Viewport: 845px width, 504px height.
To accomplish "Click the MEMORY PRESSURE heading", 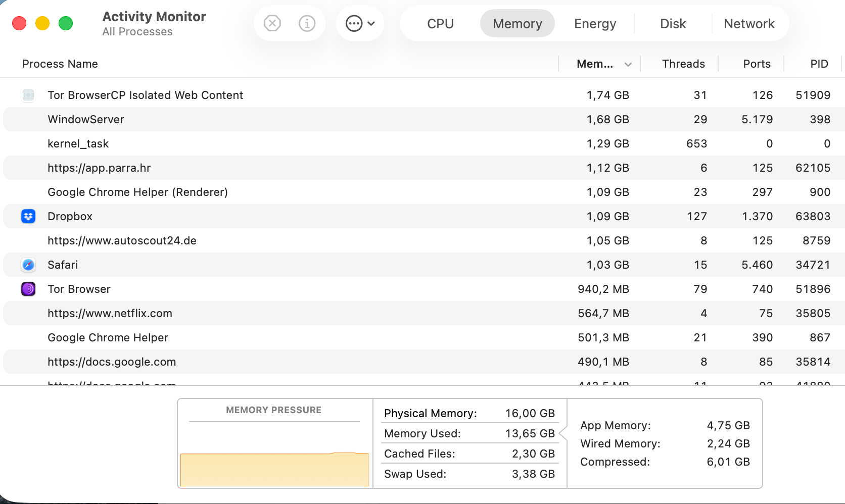I will (x=273, y=410).
